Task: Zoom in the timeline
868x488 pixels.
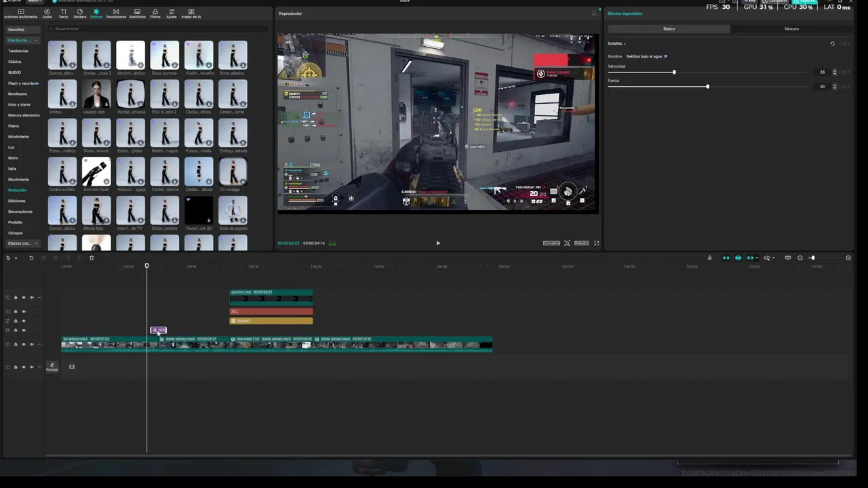Action: [848, 258]
